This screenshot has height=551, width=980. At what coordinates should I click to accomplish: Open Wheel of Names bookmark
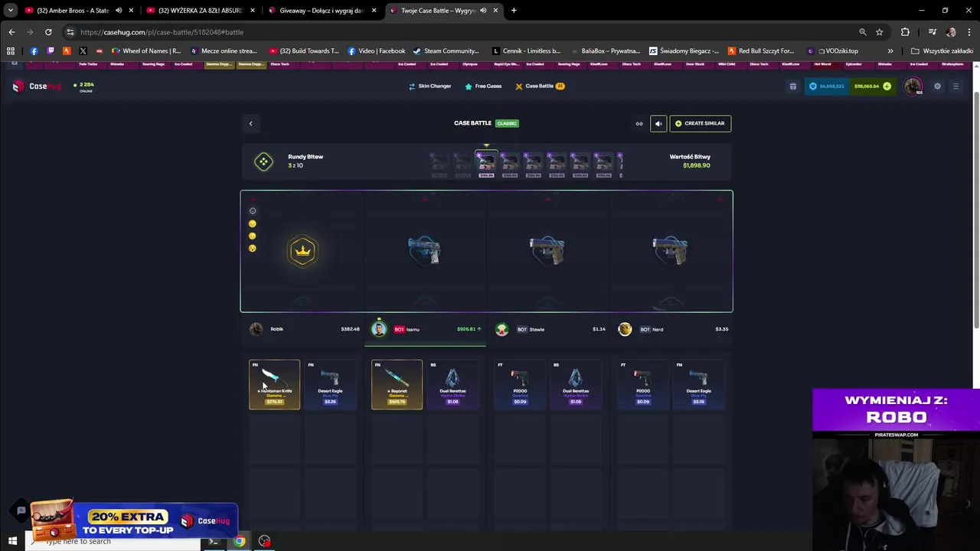pyautogui.click(x=146, y=51)
